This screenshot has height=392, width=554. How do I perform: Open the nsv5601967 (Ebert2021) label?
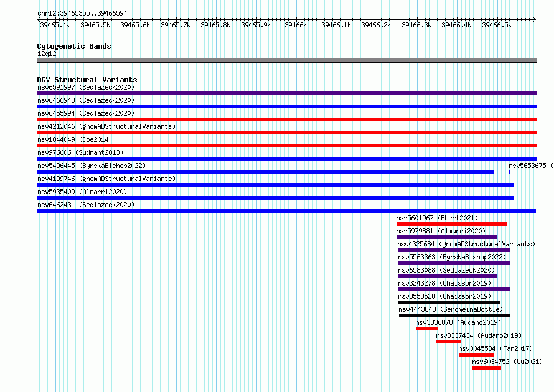pos(437,218)
